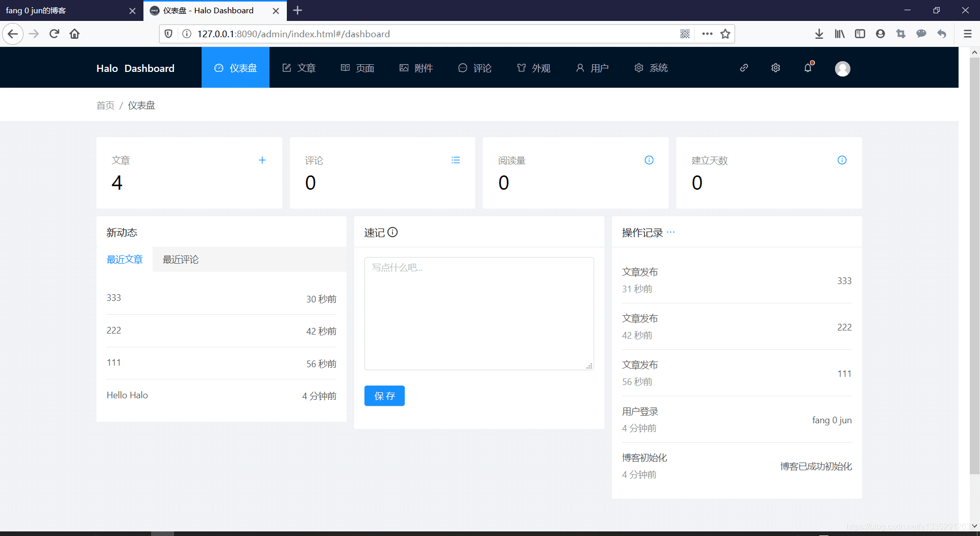Image resolution: width=980 pixels, height=536 pixels.
Task: Click the 4 分钟前 time beside Hello Halo
Action: 319,396
